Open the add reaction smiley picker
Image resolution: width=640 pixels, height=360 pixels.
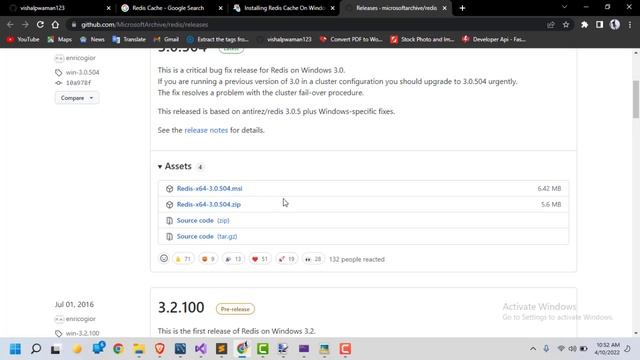164,258
